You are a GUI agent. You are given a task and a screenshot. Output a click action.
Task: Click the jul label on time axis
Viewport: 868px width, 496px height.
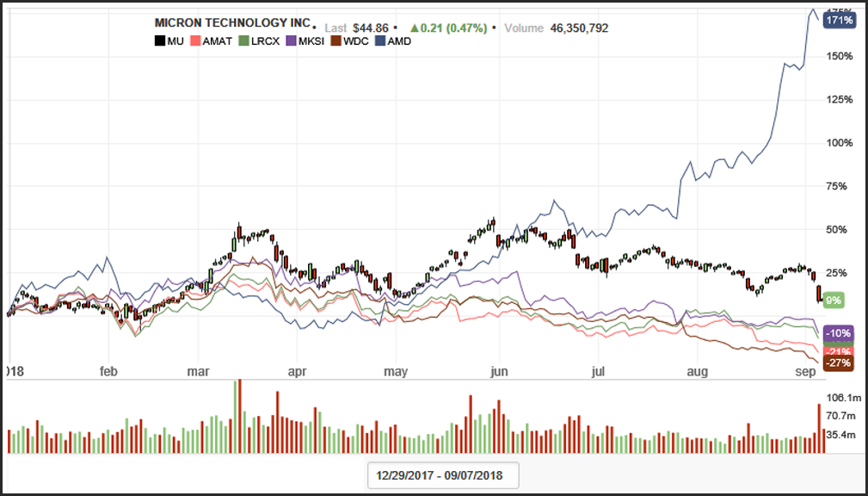pos(598,372)
